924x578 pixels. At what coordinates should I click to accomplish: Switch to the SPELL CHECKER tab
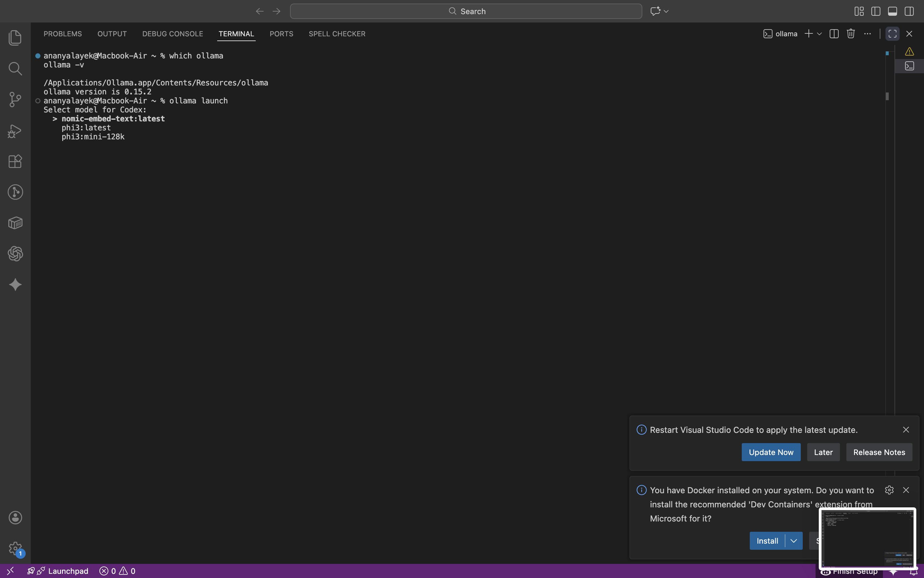click(x=337, y=34)
